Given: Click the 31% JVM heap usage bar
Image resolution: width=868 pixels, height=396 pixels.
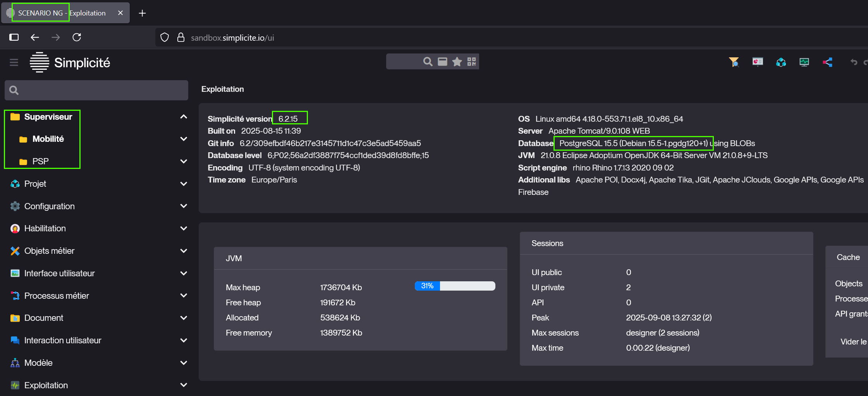Looking at the screenshot, I should point(455,286).
